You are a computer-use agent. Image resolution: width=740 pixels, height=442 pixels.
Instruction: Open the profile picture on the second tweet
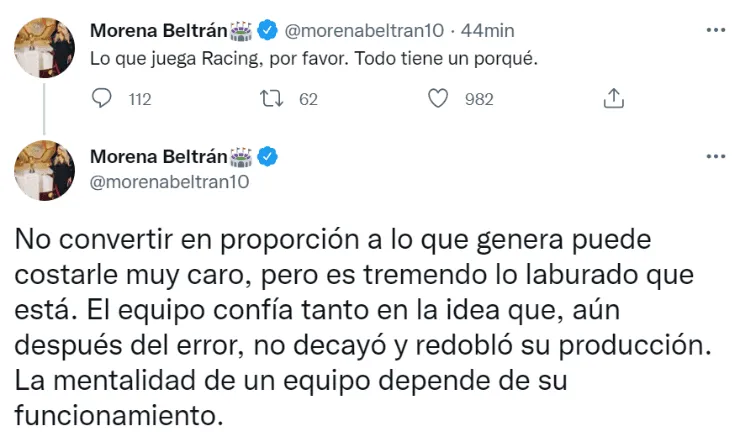[x=45, y=171]
